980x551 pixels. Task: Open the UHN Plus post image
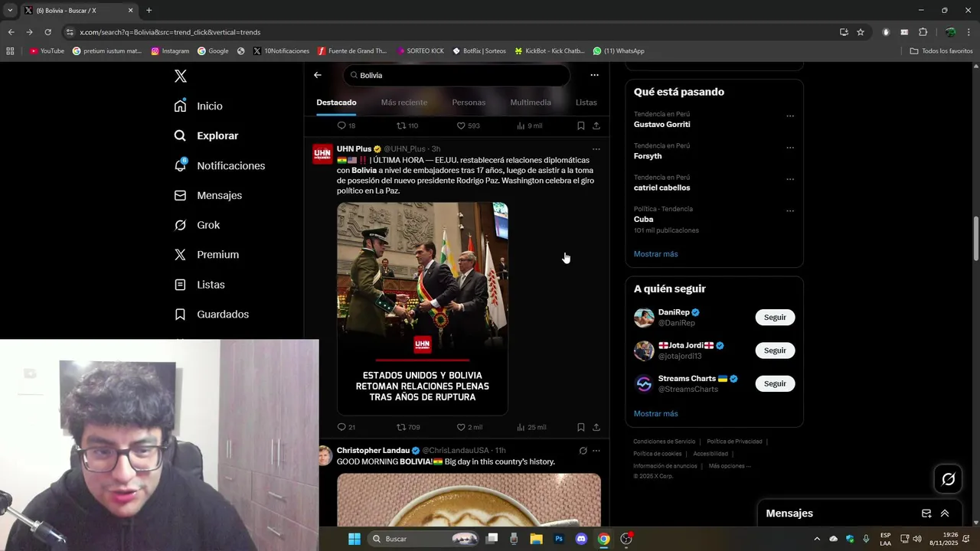tap(423, 308)
